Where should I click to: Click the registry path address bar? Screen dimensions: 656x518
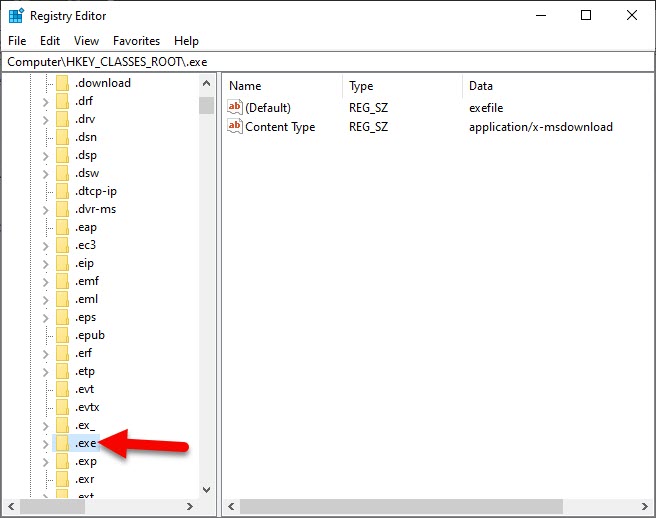(x=328, y=62)
